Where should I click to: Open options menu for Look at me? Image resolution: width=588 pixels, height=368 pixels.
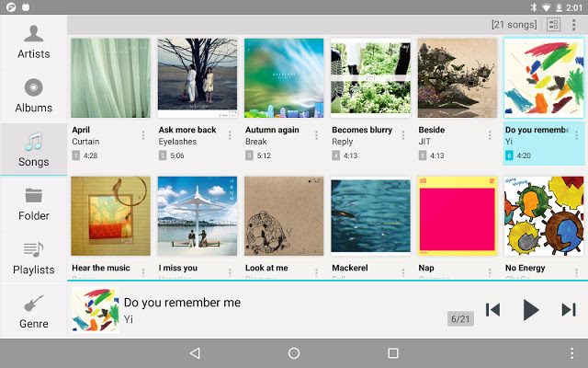pyautogui.click(x=316, y=272)
